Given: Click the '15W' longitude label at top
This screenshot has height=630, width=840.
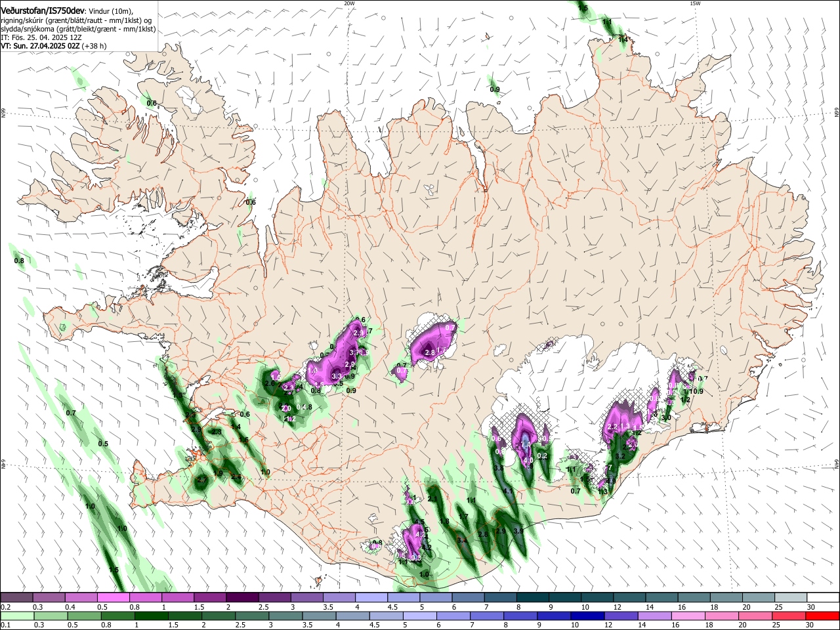Looking at the screenshot, I should pyautogui.click(x=695, y=3).
